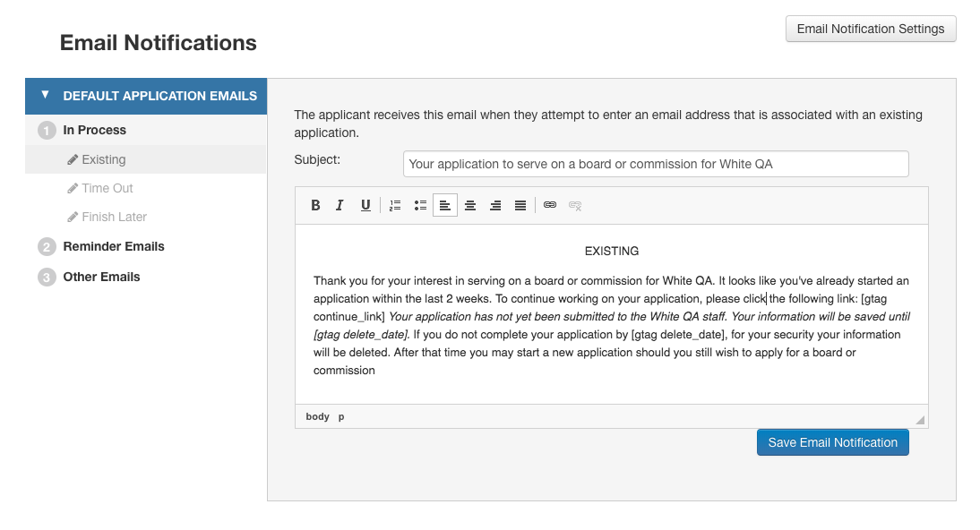The width and height of the screenshot is (980, 530).
Task: Remove a hyperlink with the unlink icon
Action: [x=574, y=205]
